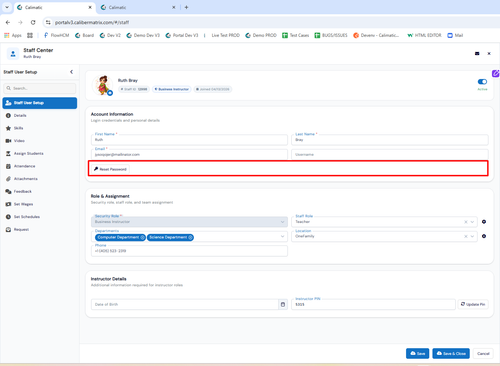Viewport: 500px width, 366px height.
Task: Open the Board bookmark
Action: [85, 35]
